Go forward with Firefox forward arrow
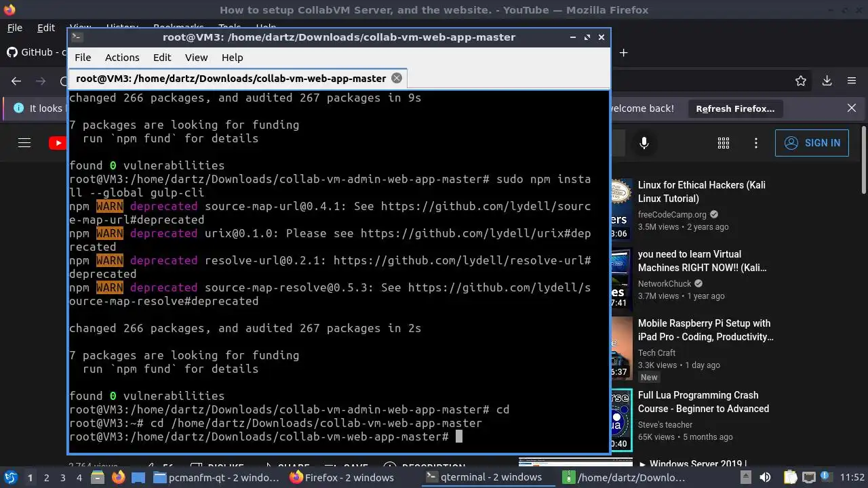Viewport: 868px width, 488px height. [41, 81]
